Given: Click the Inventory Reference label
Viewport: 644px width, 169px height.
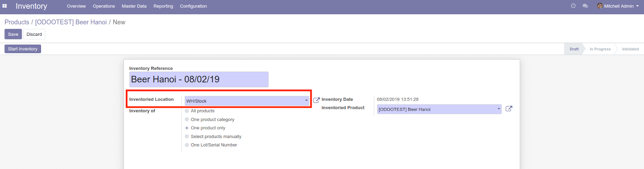Looking at the screenshot, I should 151,68.
